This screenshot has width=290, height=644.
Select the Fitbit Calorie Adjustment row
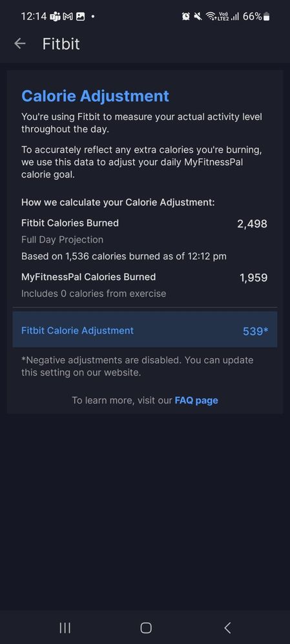click(145, 330)
